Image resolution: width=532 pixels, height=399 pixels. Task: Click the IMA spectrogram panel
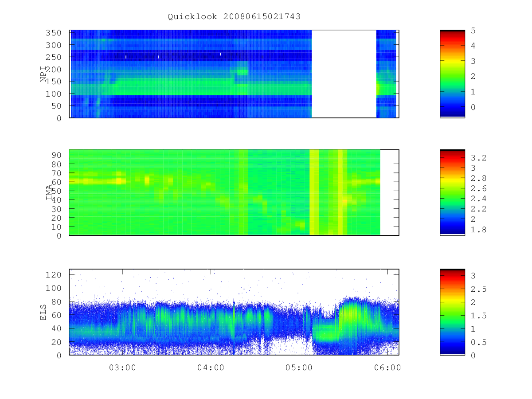click(234, 192)
